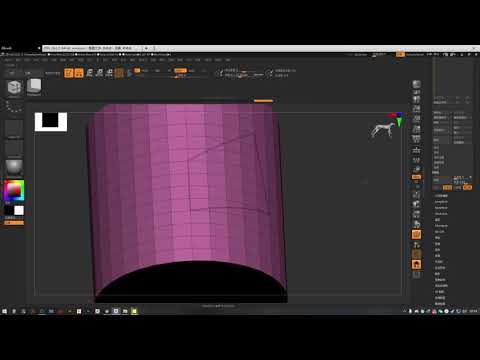Open the empty Texture slot
Image resolution: width=480 pixels, height=360 pixels.
14,148
